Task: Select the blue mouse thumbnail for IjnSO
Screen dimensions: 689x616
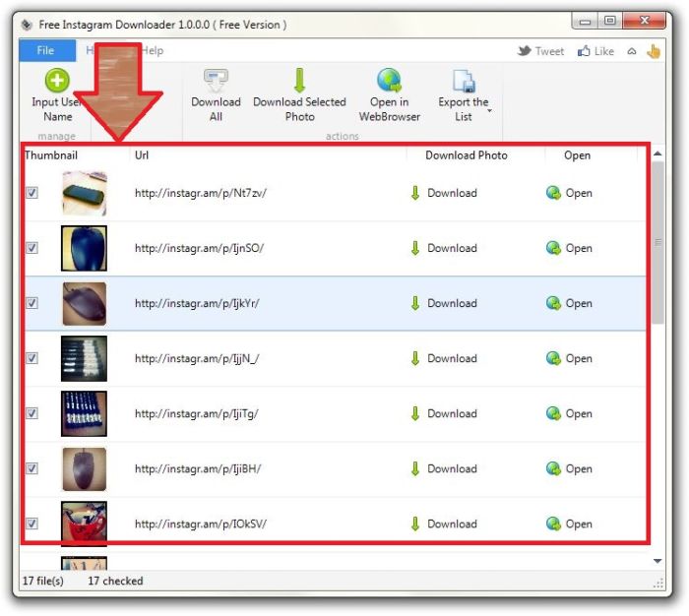Action: click(x=84, y=248)
